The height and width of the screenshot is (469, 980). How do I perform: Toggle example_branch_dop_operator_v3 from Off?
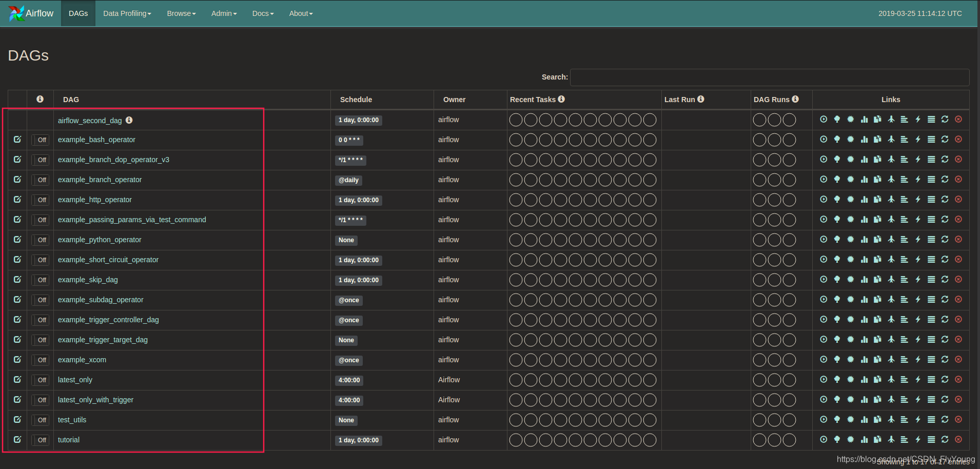(41, 160)
